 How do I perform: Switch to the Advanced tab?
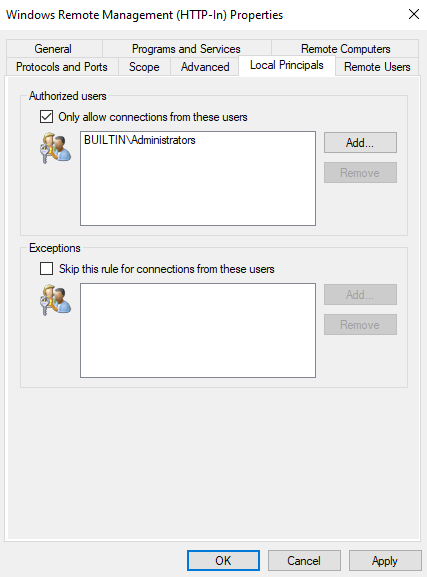click(205, 67)
